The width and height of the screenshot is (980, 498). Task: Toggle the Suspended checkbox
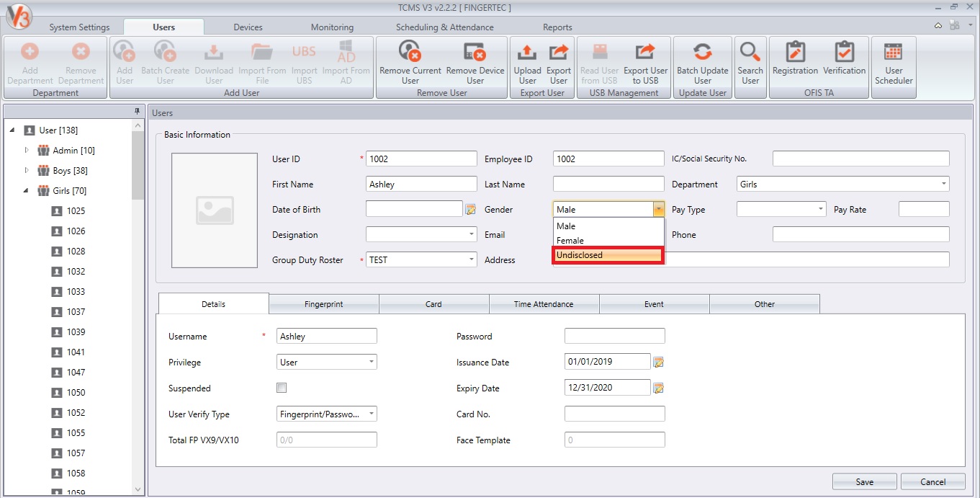click(x=282, y=388)
